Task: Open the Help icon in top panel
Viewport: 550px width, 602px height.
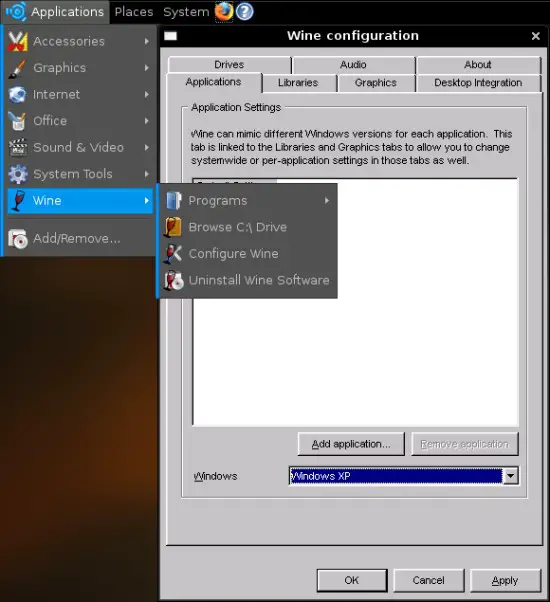Action: coord(244,12)
